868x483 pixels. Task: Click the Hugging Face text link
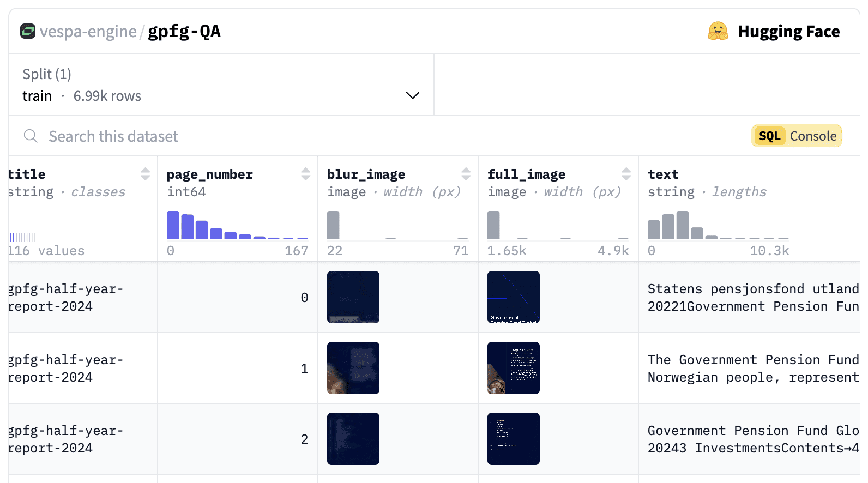[x=789, y=32]
